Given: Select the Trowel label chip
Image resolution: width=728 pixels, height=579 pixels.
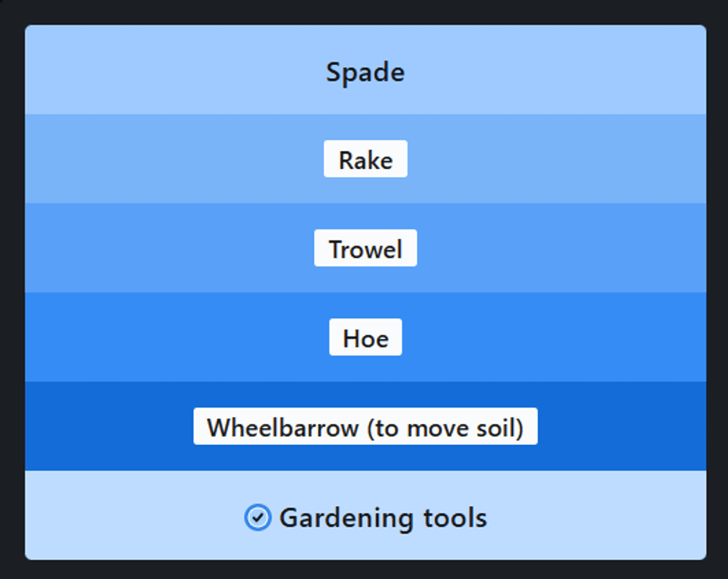Looking at the screenshot, I should [x=365, y=248].
